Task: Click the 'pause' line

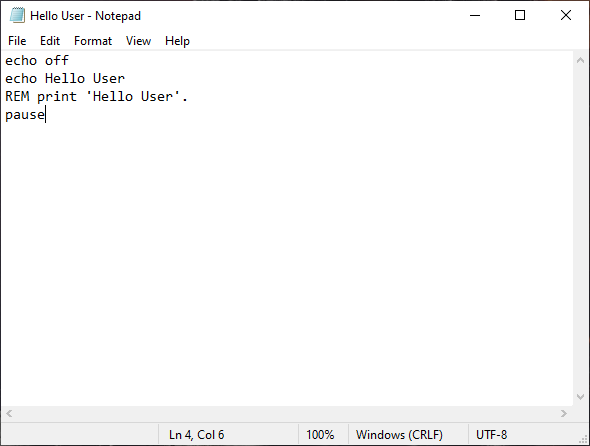Action: click(x=25, y=115)
